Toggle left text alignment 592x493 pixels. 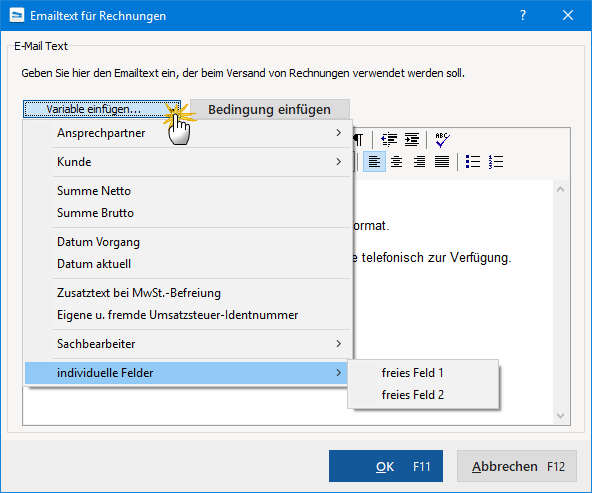[374, 162]
